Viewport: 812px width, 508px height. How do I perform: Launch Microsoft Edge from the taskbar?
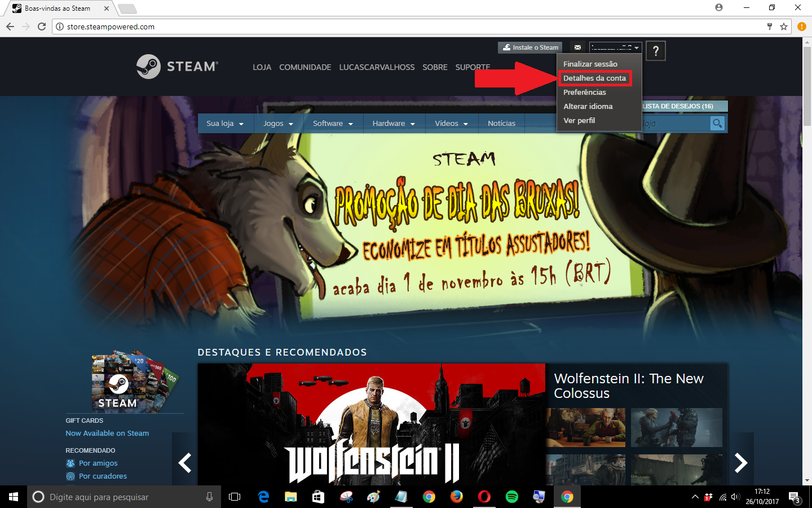pos(263,497)
